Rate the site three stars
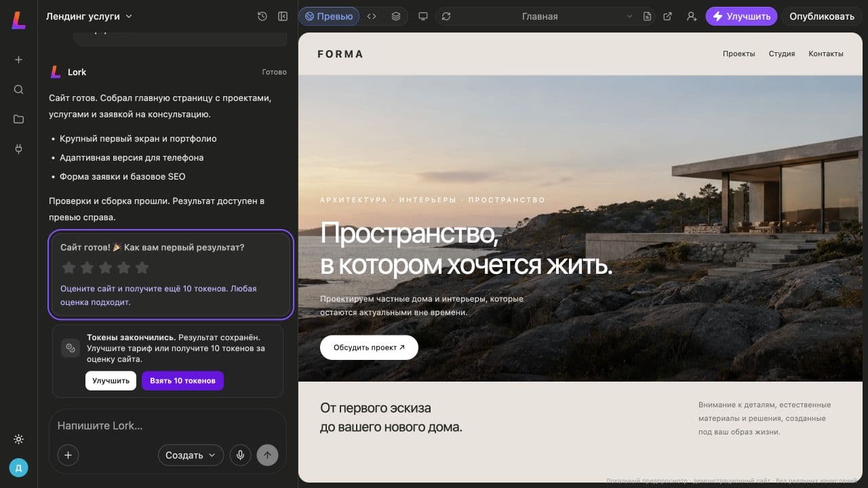868x488 pixels. (105, 268)
